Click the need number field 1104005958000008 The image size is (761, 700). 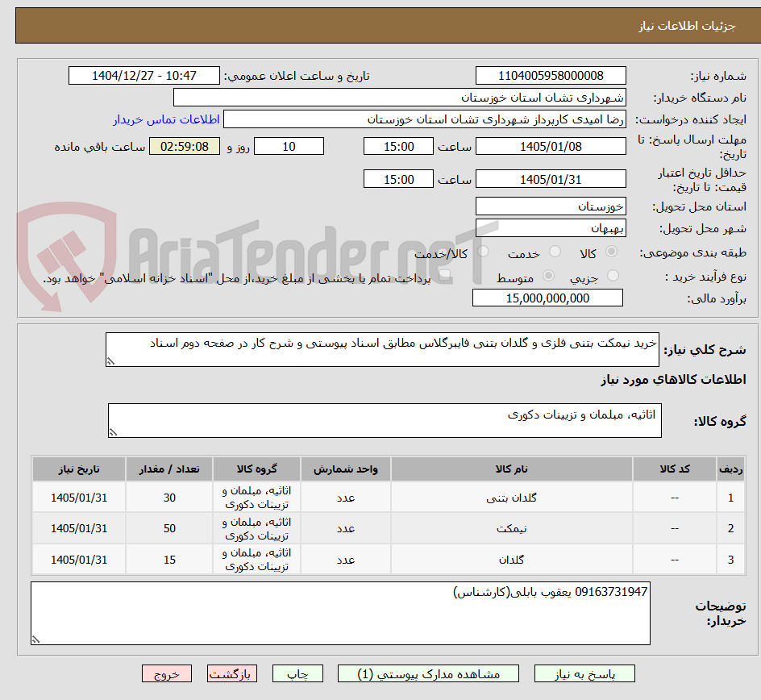tap(551, 76)
